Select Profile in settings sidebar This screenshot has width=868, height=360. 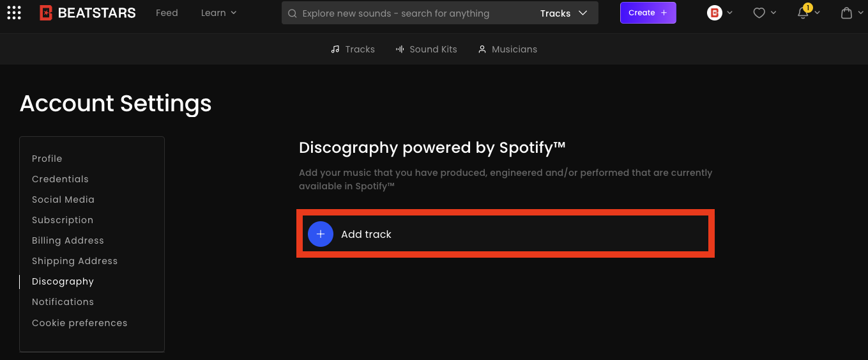click(x=47, y=159)
